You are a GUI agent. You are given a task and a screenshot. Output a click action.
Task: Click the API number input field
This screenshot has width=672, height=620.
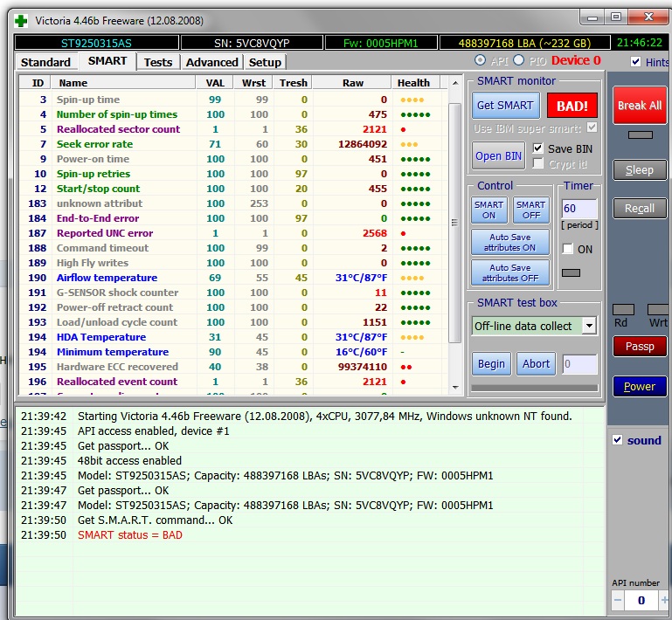click(641, 600)
